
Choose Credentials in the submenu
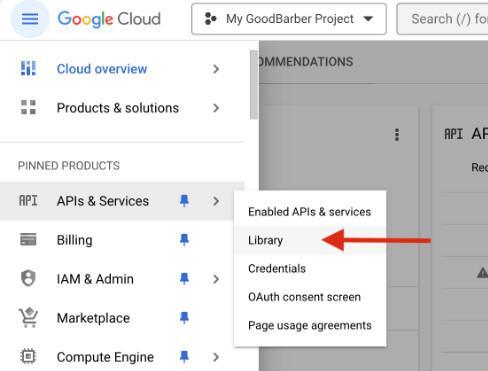277,269
